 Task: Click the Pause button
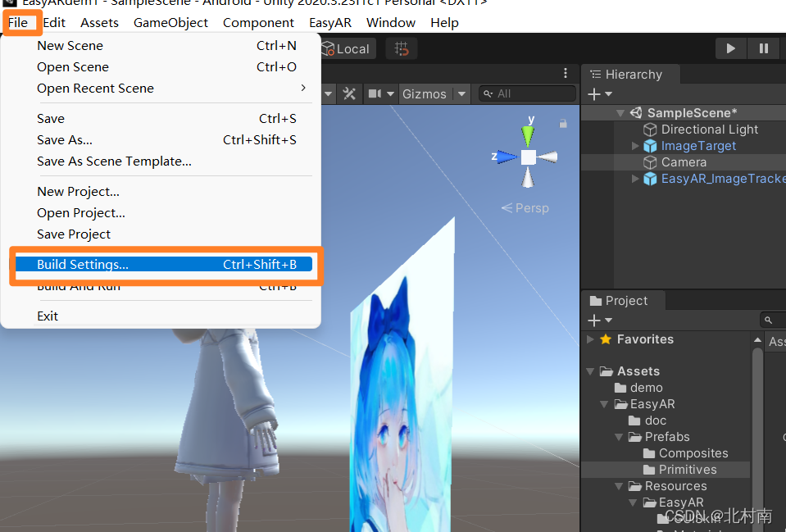pos(763,48)
